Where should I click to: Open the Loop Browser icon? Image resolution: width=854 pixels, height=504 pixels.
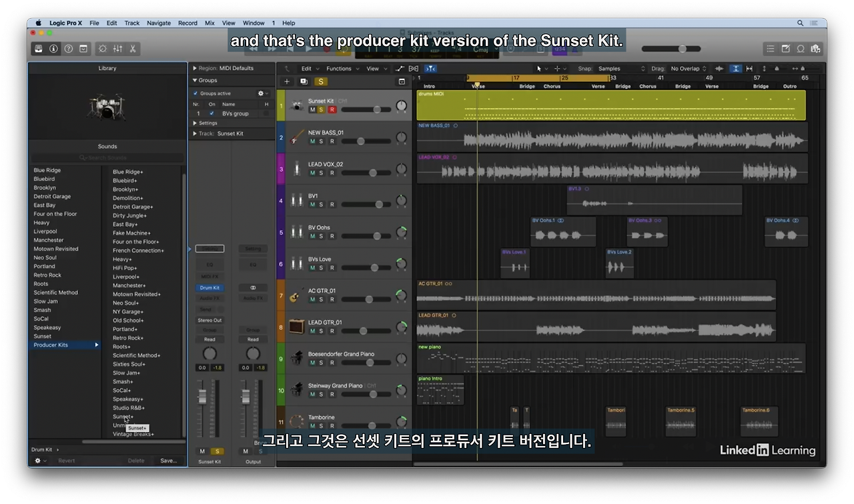[801, 49]
